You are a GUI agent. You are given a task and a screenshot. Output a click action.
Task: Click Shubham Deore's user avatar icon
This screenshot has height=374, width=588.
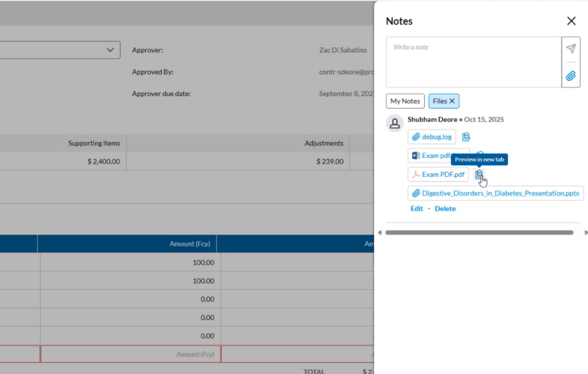pos(395,124)
